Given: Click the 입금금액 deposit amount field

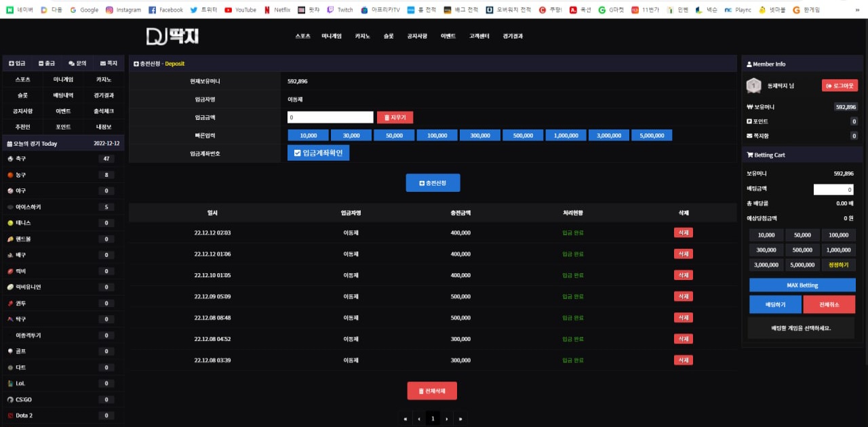Looking at the screenshot, I should pyautogui.click(x=330, y=117).
